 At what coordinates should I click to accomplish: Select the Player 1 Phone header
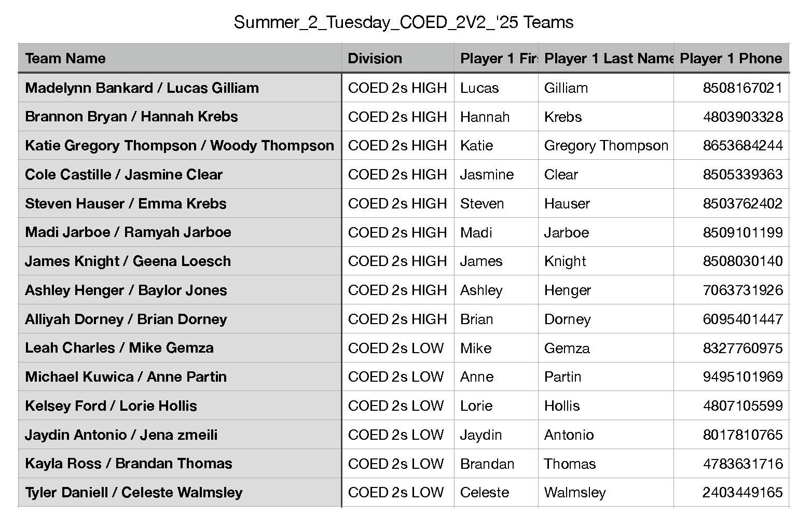point(731,58)
